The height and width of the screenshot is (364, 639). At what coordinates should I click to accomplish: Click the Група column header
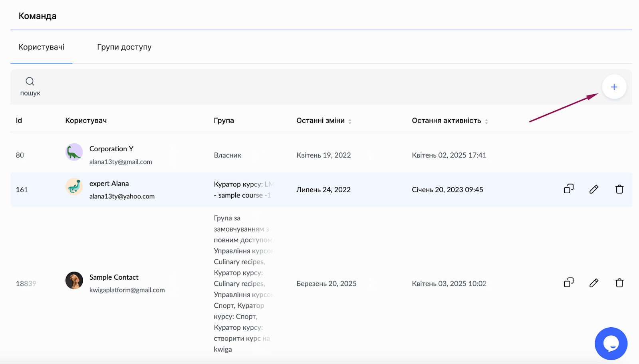(224, 121)
